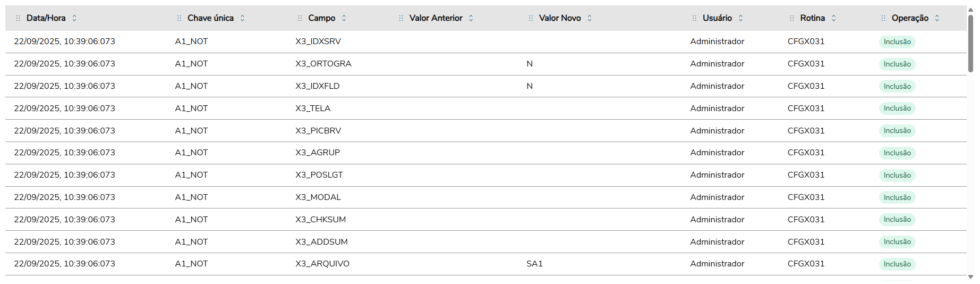Click the drag handle icon beside Valor Novo

[531, 18]
